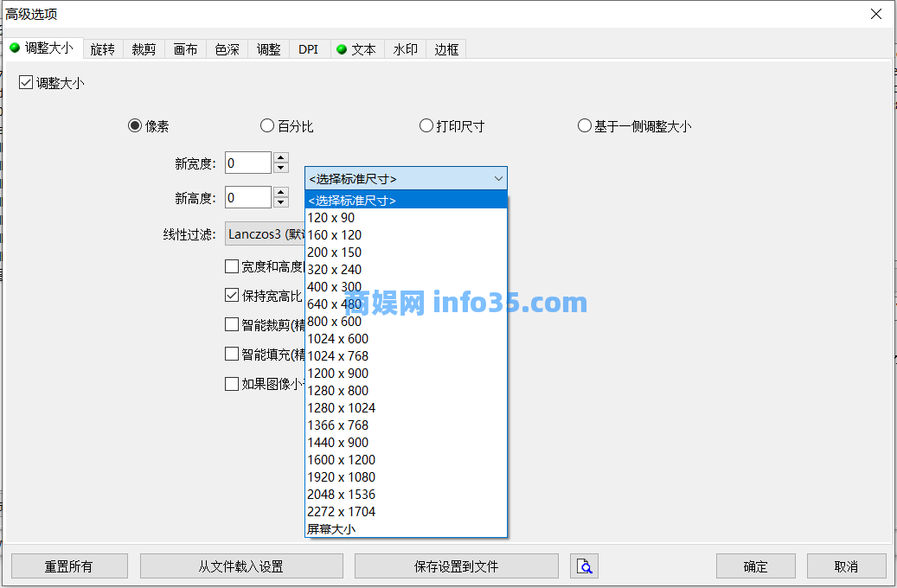This screenshot has width=897, height=588.
Task: Choose 1024 x 768 size option
Action: [337, 355]
